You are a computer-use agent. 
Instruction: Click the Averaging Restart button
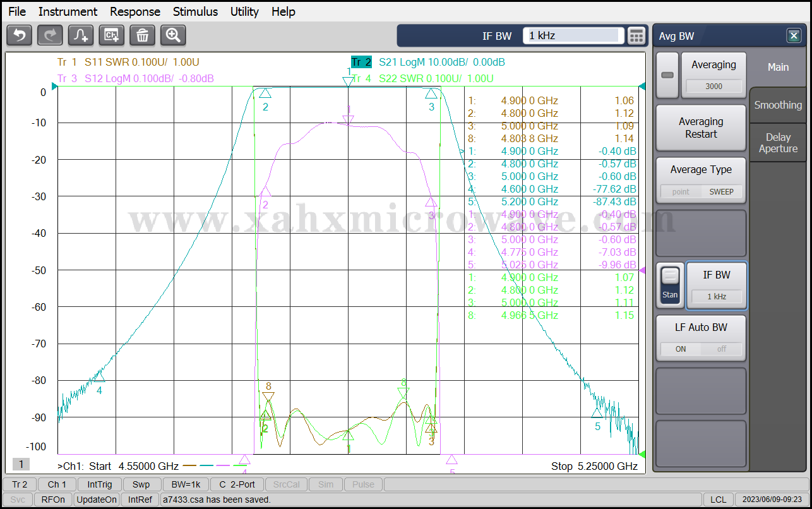[701, 128]
